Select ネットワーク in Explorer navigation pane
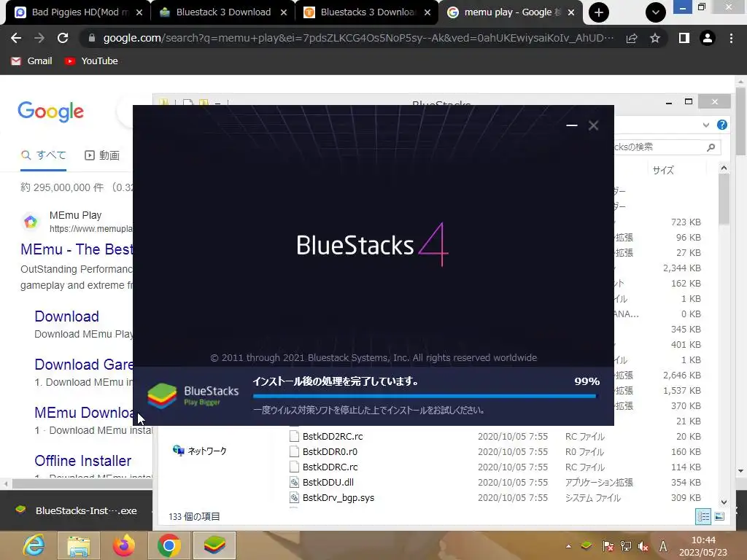This screenshot has width=747, height=560. (x=200, y=451)
